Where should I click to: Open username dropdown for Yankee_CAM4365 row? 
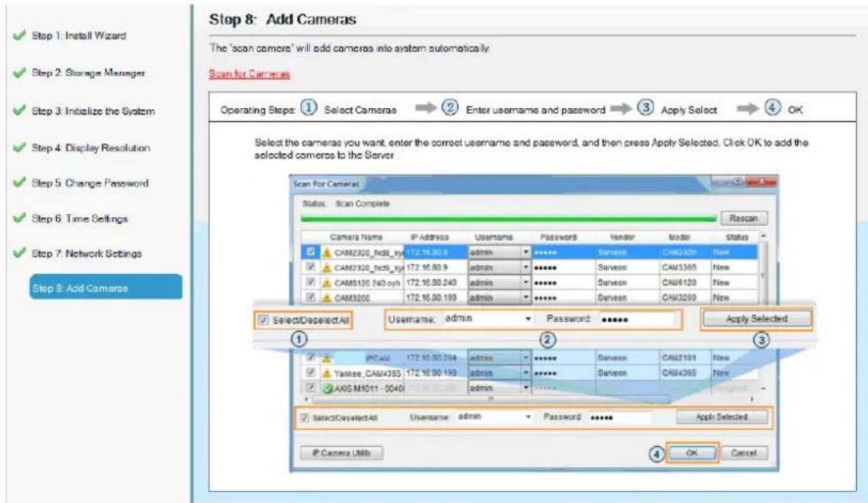pyautogui.click(x=526, y=372)
